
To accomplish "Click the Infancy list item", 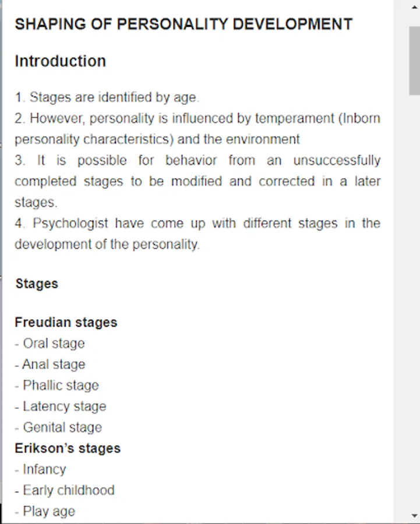I will pos(40,469).
